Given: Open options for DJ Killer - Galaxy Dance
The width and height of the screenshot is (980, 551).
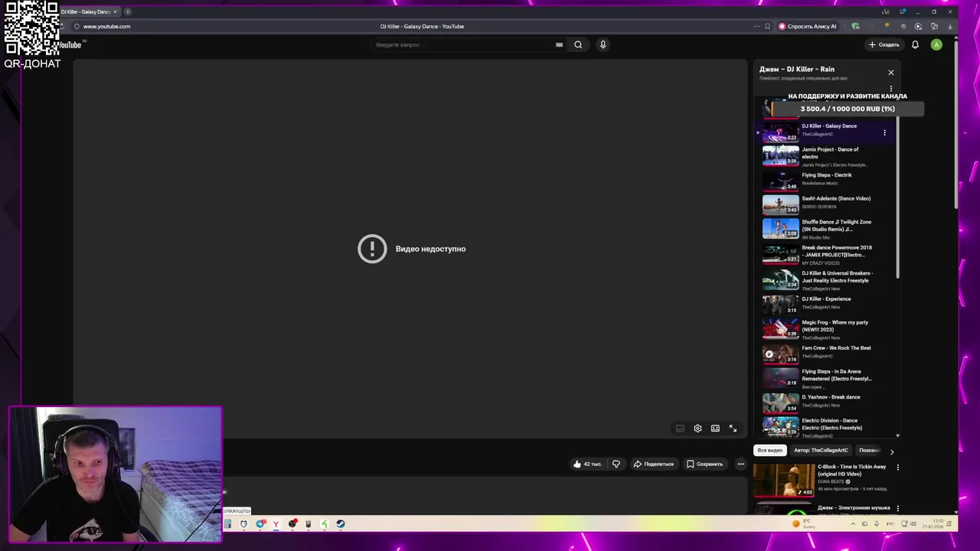Looking at the screenshot, I should [884, 132].
